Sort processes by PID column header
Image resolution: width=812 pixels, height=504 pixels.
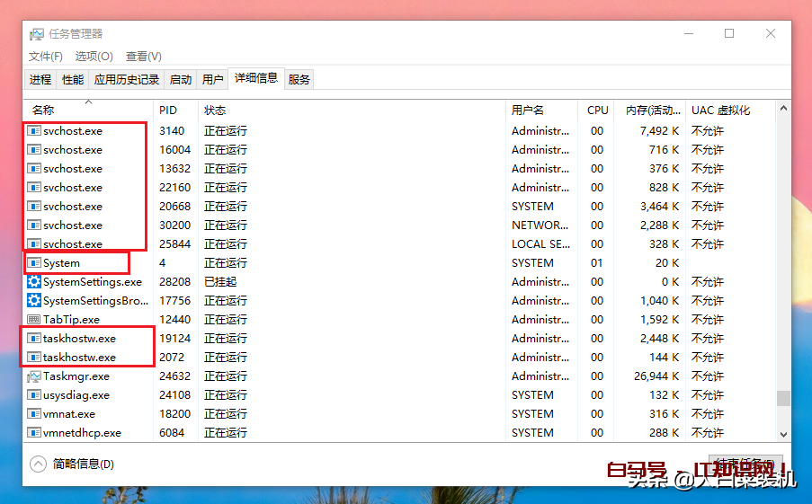point(168,111)
